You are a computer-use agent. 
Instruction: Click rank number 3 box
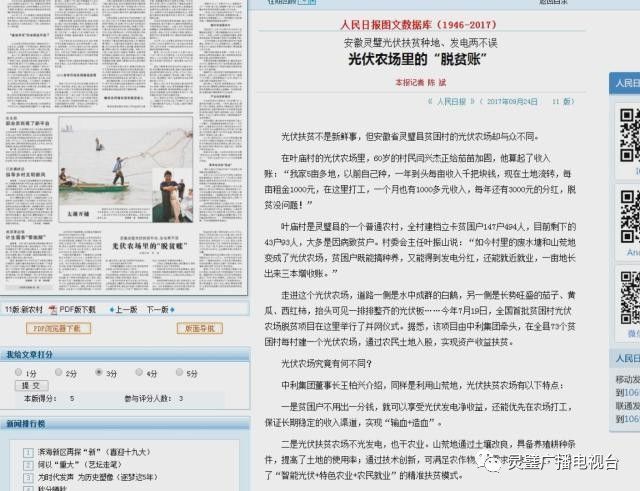tap(28, 477)
